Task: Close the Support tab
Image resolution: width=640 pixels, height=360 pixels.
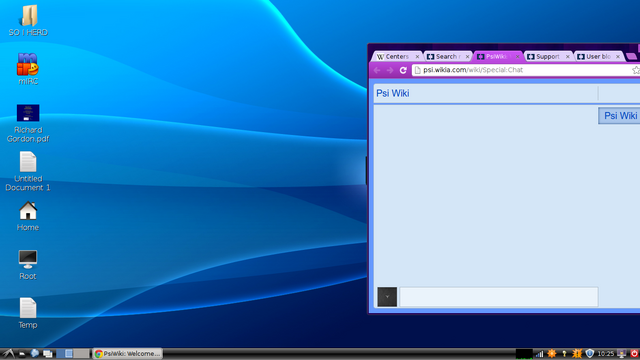Action: 568,57
